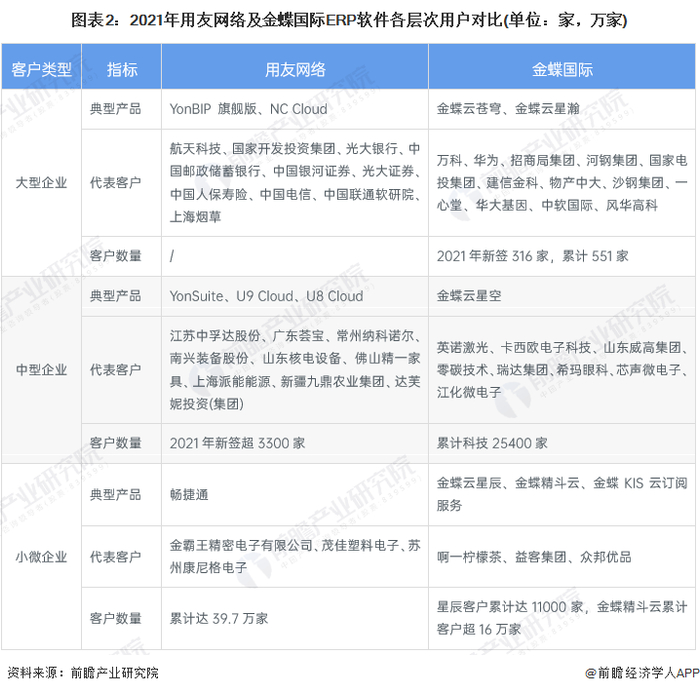Image resolution: width=700 pixels, height=693 pixels.
Task: Select the 中型企业 row label
Action: pyautogui.click(x=42, y=370)
